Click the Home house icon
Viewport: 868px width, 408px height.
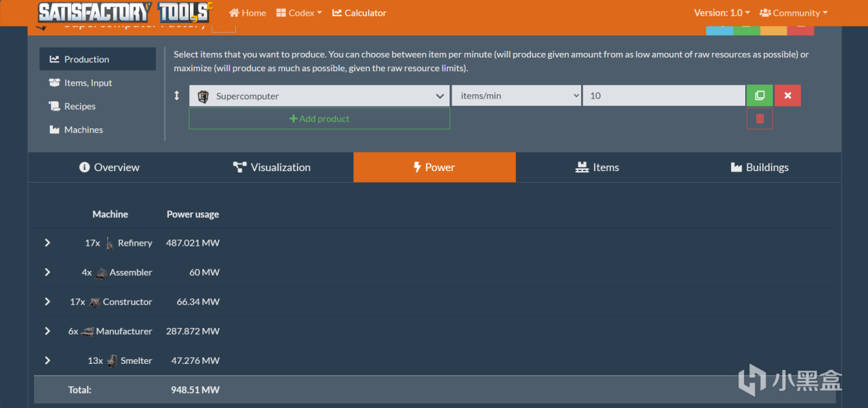tap(234, 13)
